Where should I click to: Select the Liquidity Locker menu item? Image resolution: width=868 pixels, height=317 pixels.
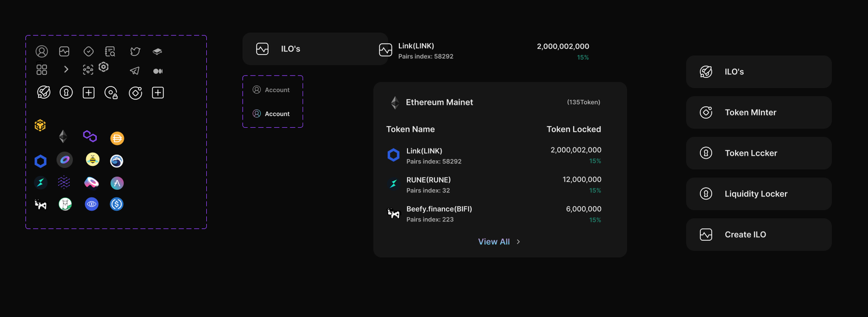pos(759,194)
